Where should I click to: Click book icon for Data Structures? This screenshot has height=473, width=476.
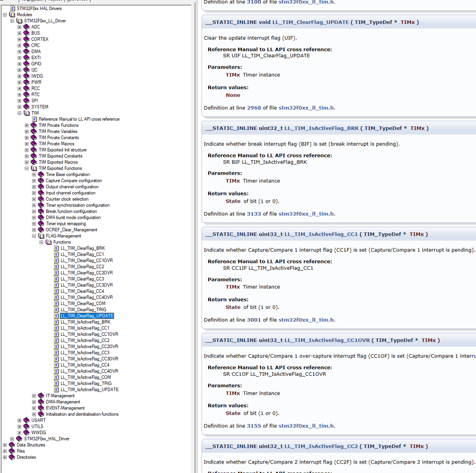(x=12, y=445)
